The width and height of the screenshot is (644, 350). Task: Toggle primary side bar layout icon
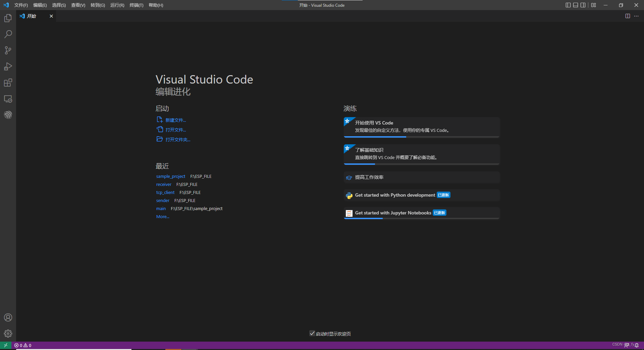(x=568, y=5)
